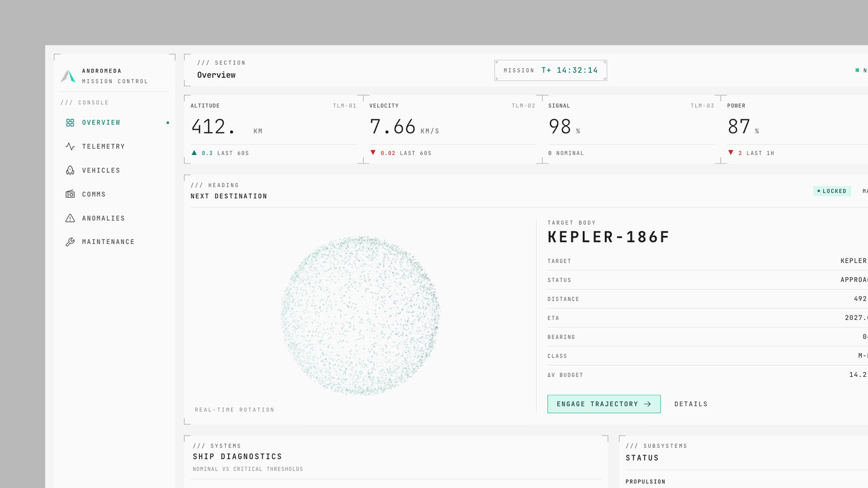Click the ETA row label
Viewport: 868px width, 488px height.
tap(553, 318)
